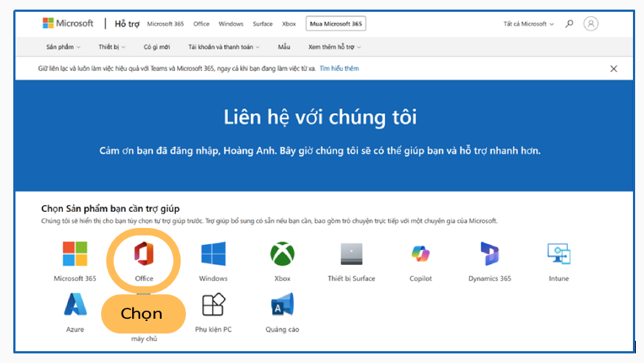This screenshot has height=363, width=644.
Task: Click the Liên hệ với chúng tôi title
Action: tap(320, 117)
